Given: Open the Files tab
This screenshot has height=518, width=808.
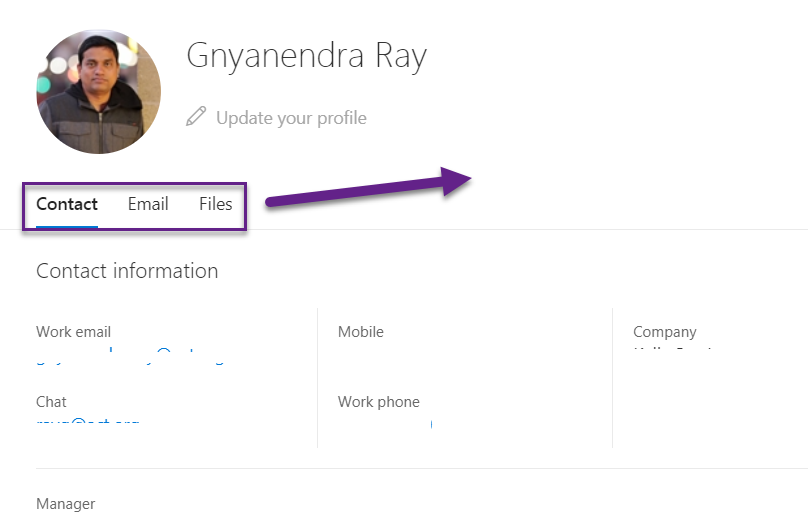Looking at the screenshot, I should click(215, 204).
